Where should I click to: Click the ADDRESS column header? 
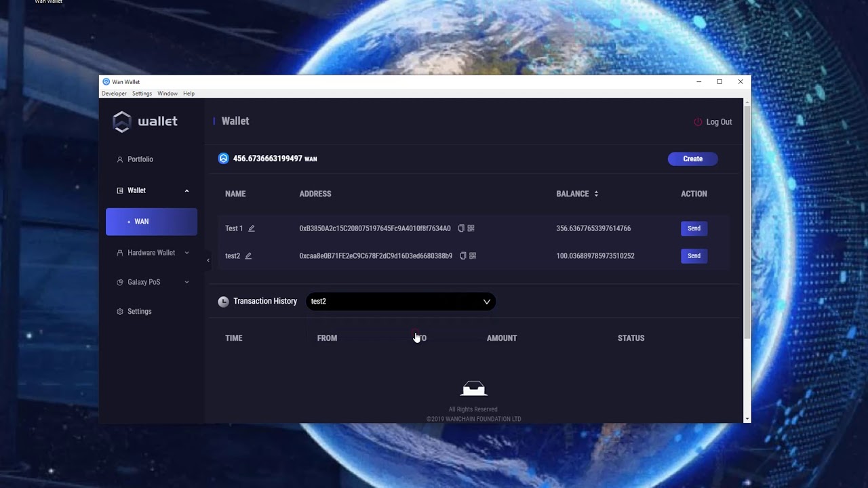click(x=315, y=194)
